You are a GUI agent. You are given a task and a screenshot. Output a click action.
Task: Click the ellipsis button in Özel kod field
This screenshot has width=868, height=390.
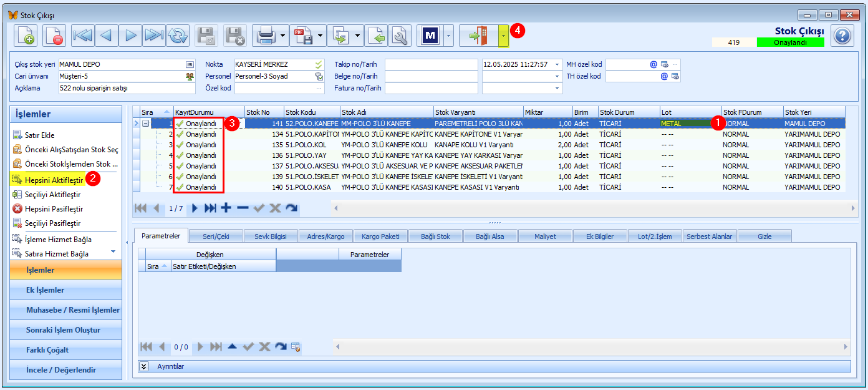coord(320,88)
